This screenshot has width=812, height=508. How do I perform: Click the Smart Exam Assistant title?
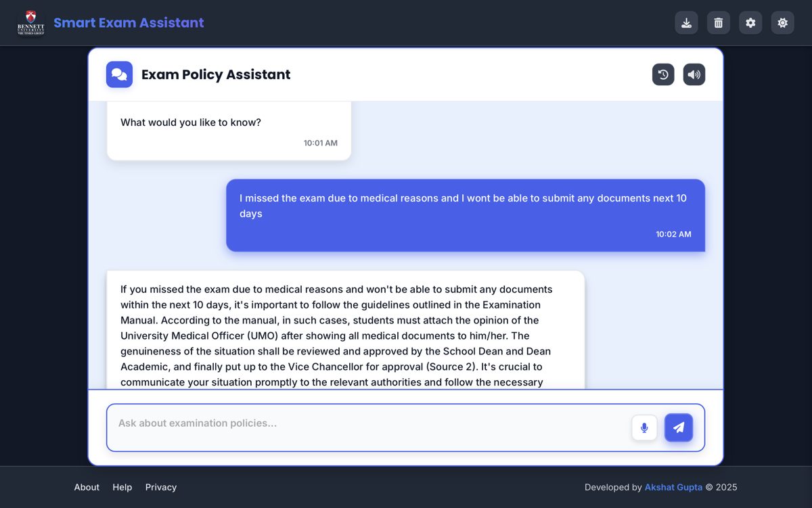tap(129, 22)
